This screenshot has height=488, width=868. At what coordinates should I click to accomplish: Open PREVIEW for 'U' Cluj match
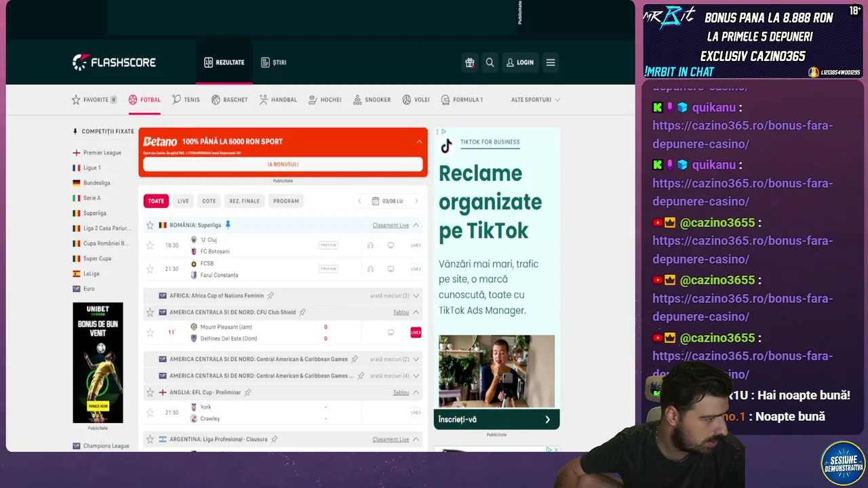(328, 245)
